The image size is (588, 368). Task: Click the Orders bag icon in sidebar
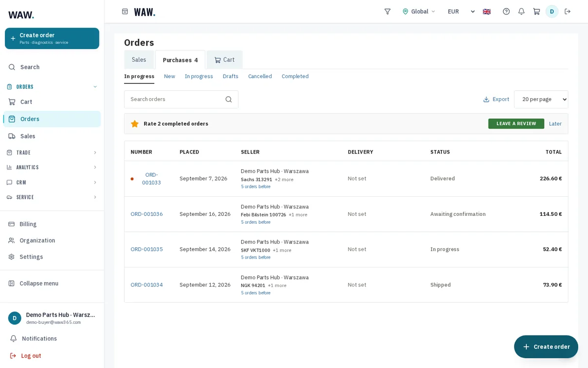12,119
